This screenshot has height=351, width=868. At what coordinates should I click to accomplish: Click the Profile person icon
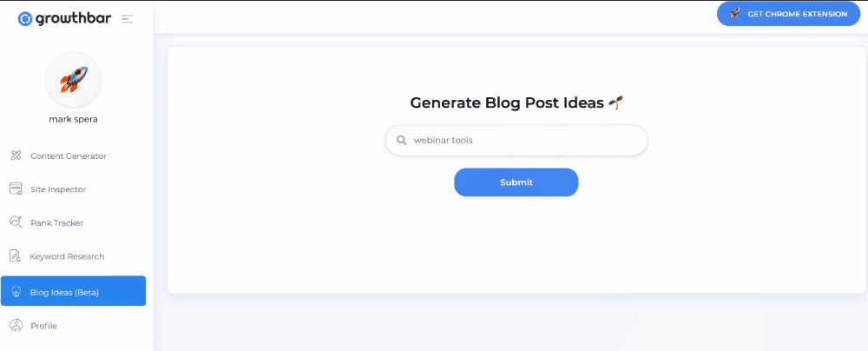click(x=16, y=326)
